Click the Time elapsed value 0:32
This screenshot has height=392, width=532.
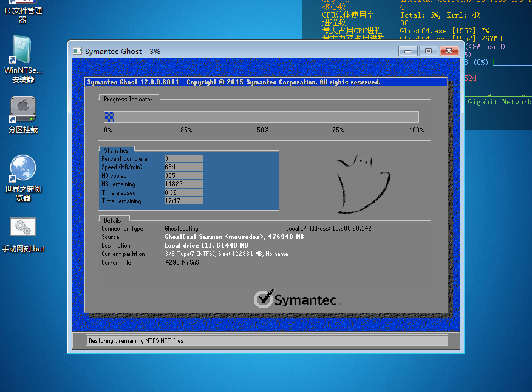(184, 192)
